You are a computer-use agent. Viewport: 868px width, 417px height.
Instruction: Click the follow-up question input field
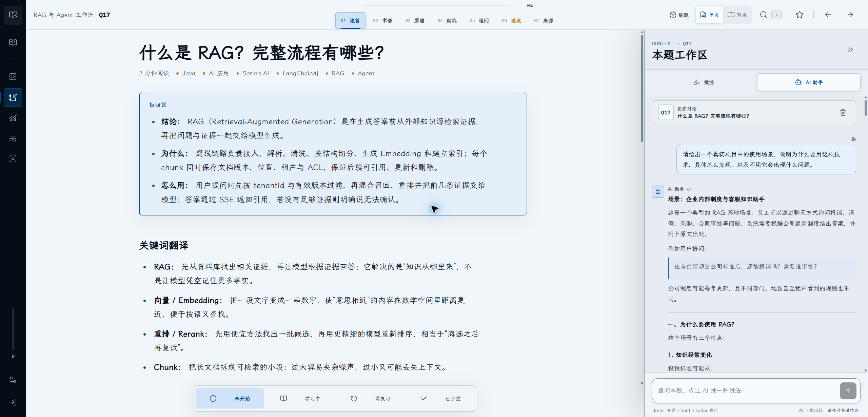click(746, 391)
